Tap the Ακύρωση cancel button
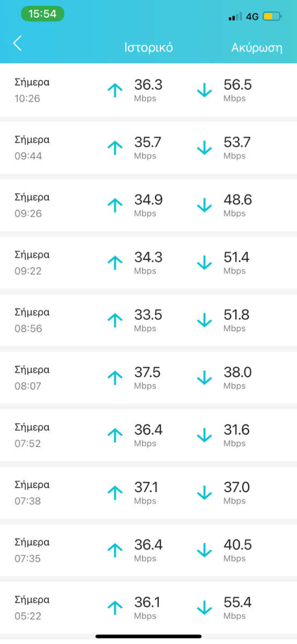This screenshot has width=297, height=644. coord(257,47)
